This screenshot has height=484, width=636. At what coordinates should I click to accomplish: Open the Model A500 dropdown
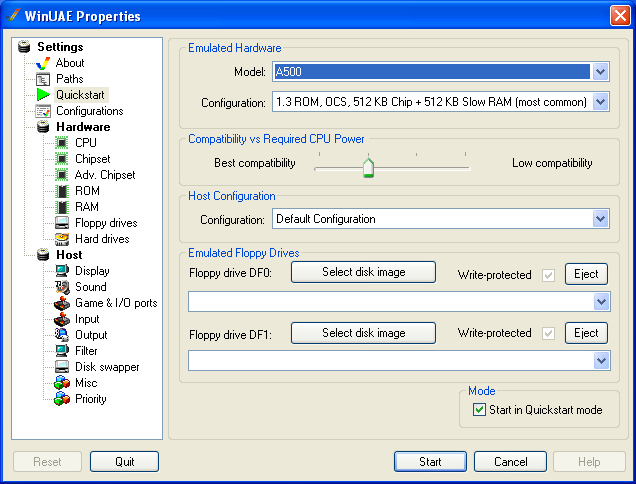pos(600,72)
